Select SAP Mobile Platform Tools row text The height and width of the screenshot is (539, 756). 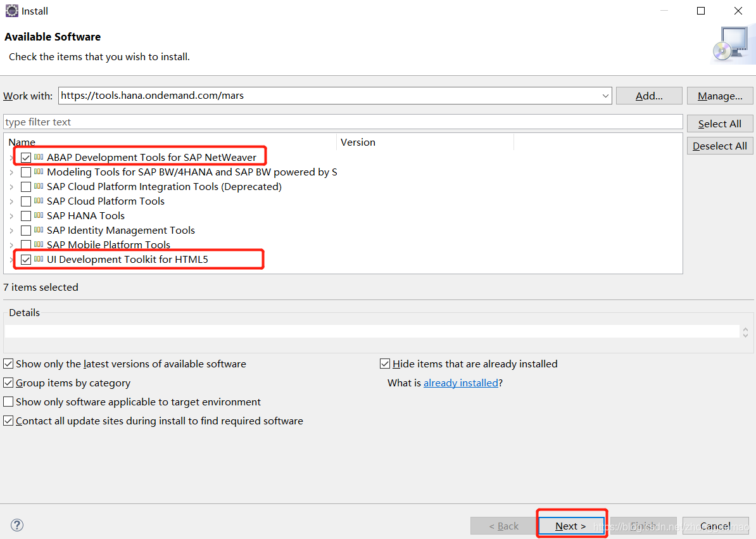click(x=108, y=244)
